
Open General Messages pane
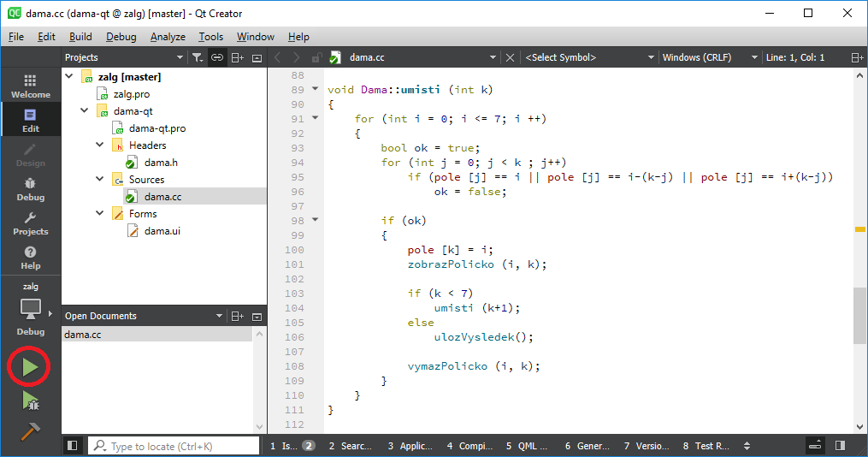[587, 445]
